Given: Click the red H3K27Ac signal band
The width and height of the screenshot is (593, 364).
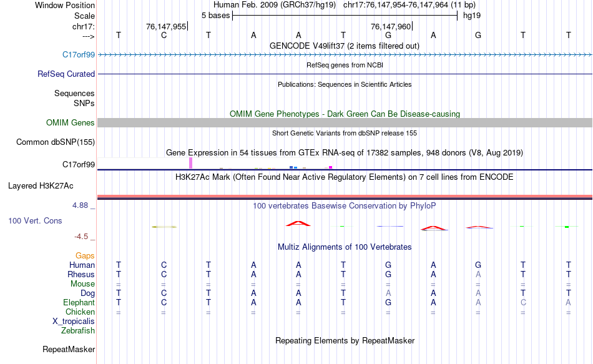Looking at the screenshot, I should tap(345, 197).
